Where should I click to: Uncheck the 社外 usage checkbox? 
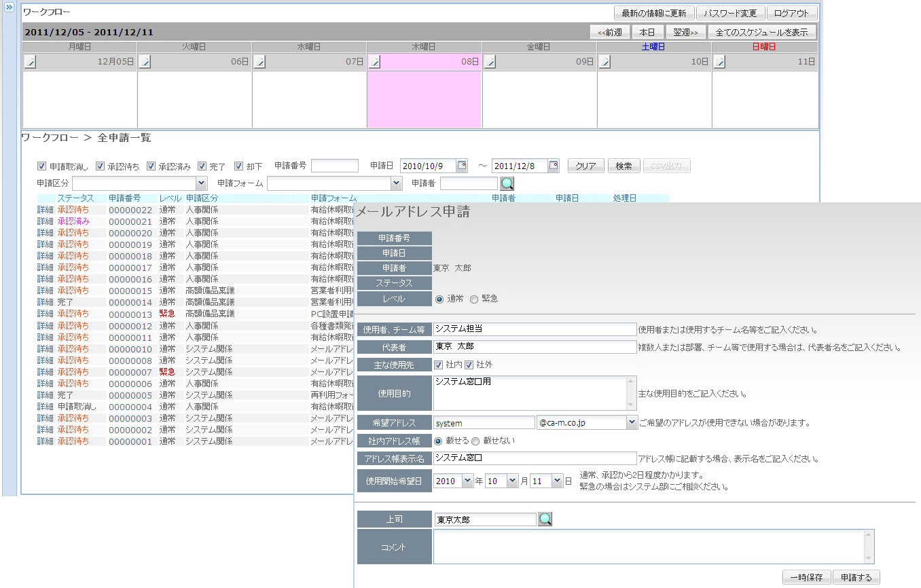[x=469, y=365]
